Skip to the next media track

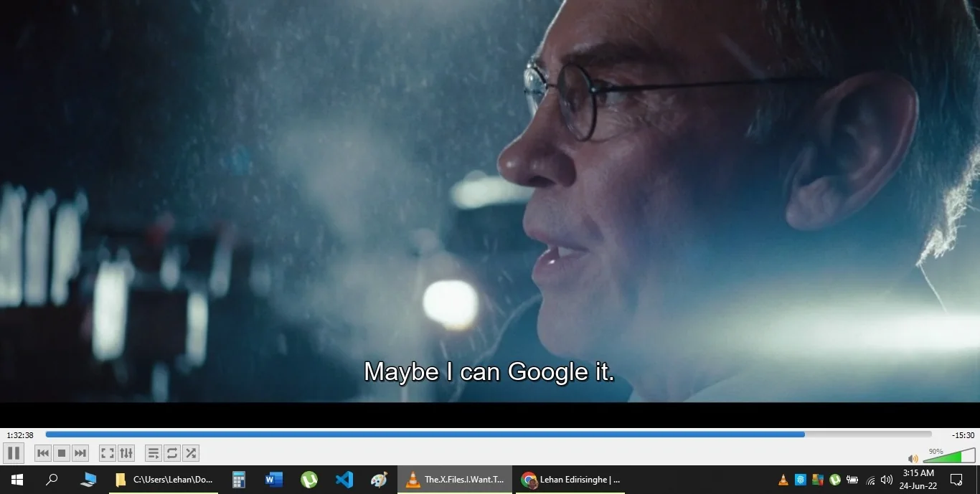point(80,453)
